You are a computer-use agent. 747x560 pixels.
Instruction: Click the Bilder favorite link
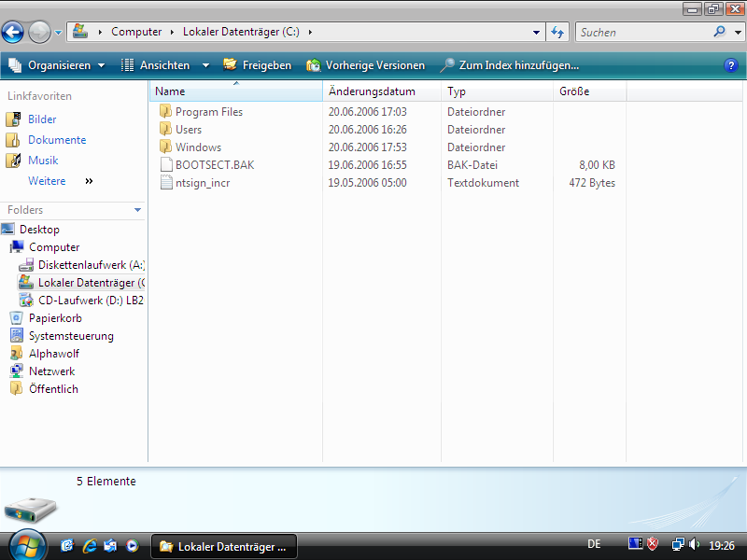tap(42, 119)
